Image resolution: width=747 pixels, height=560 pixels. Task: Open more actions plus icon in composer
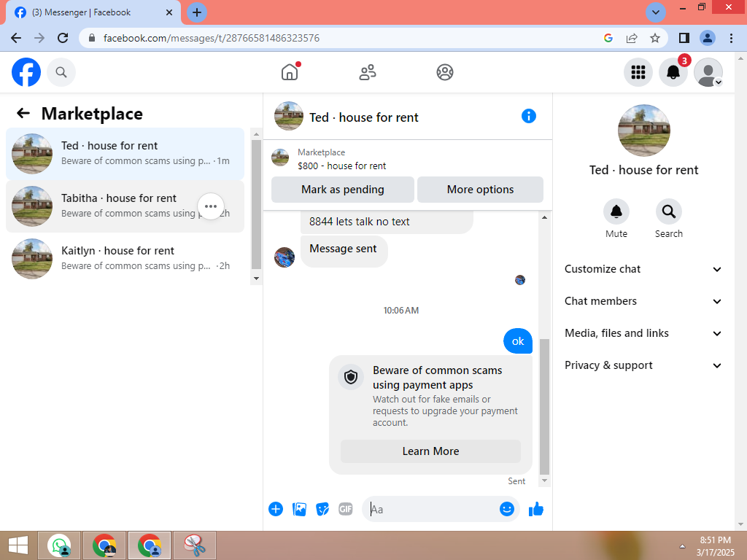point(275,509)
